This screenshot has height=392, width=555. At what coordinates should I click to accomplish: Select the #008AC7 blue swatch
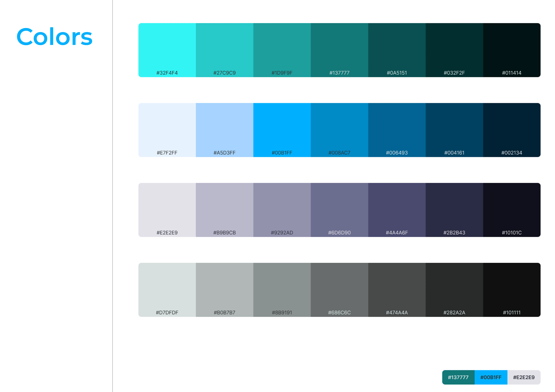click(339, 130)
